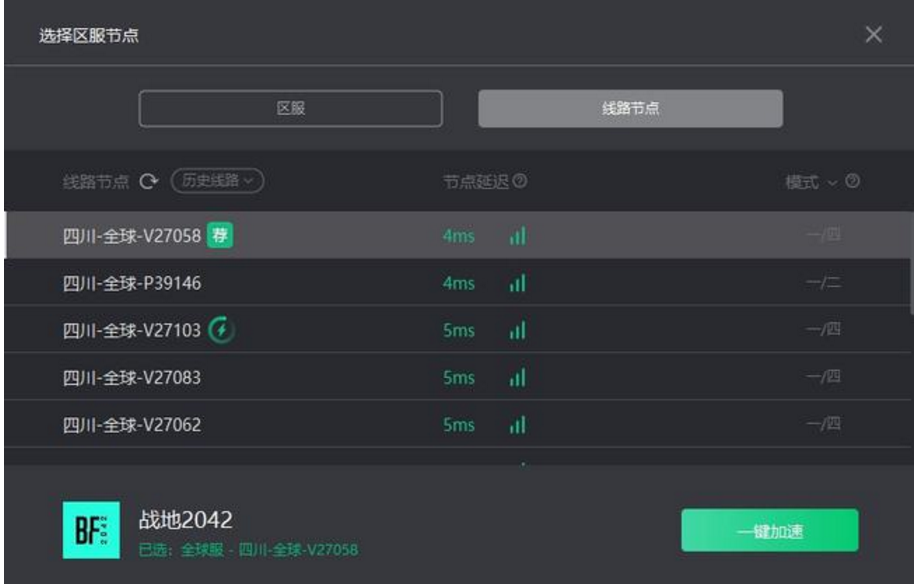
Task: Click the lightning bolt icon on V27103
Action: pos(222,330)
